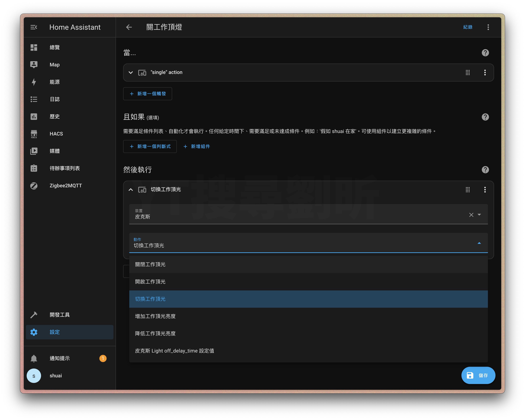This screenshot has width=525, height=420.
Task: Click the "single" action device icon
Action: pyautogui.click(x=142, y=73)
